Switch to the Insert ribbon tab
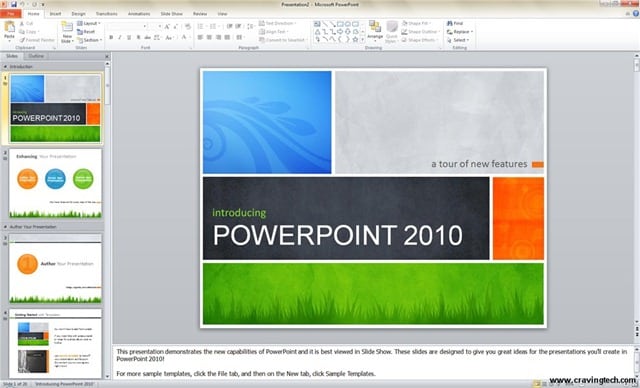 click(x=56, y=13)
